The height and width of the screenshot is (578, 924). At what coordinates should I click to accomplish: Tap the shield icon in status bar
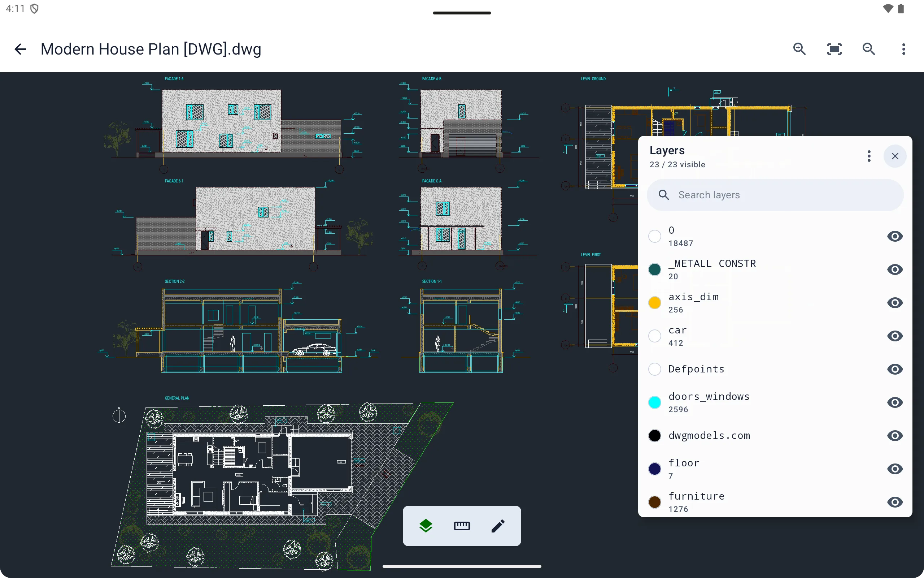click(34, 8)
